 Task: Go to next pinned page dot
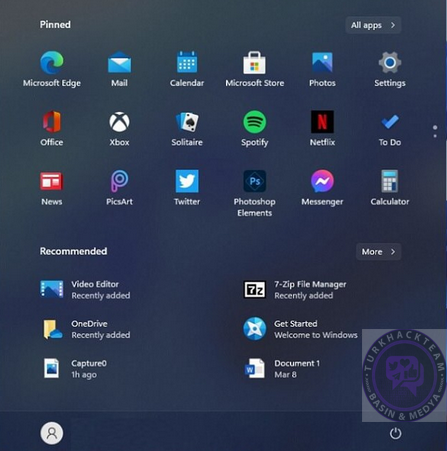point(435,136)
